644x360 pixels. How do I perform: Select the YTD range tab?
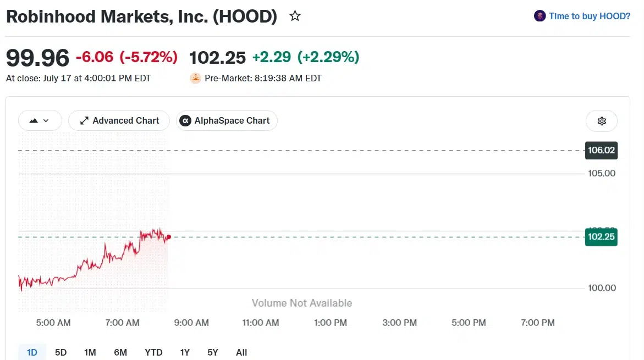[x=153, y=352]
